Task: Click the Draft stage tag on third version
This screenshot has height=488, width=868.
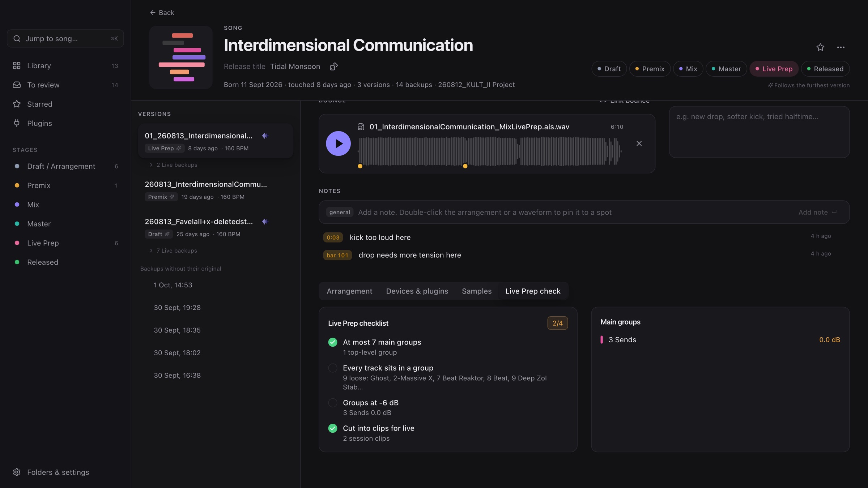Action: pos(159,234)
